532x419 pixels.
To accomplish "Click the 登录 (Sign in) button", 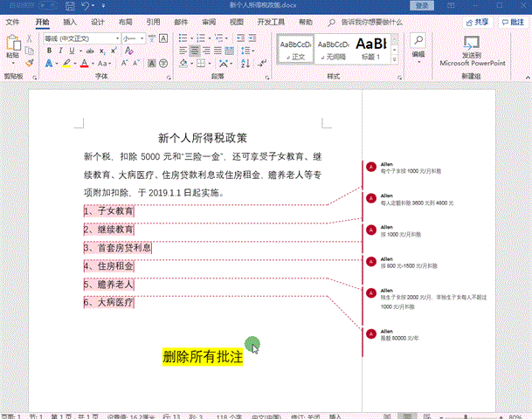I will pos(422,6).
